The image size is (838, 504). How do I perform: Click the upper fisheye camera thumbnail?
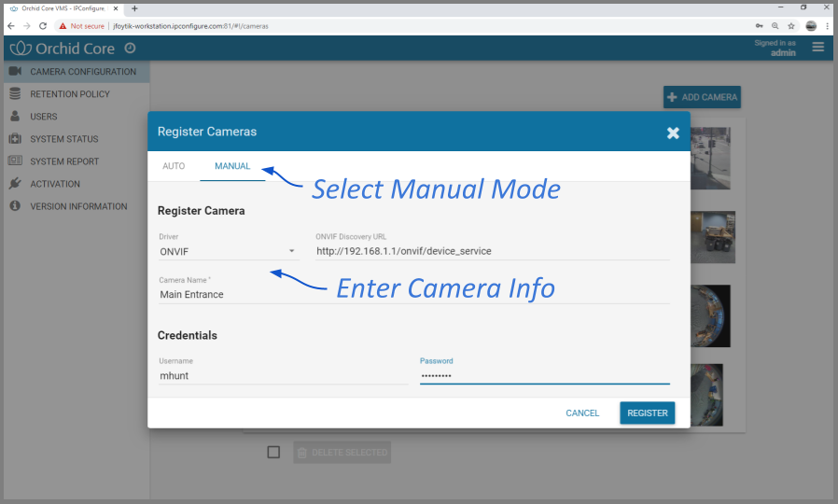[x=710, y=315]
